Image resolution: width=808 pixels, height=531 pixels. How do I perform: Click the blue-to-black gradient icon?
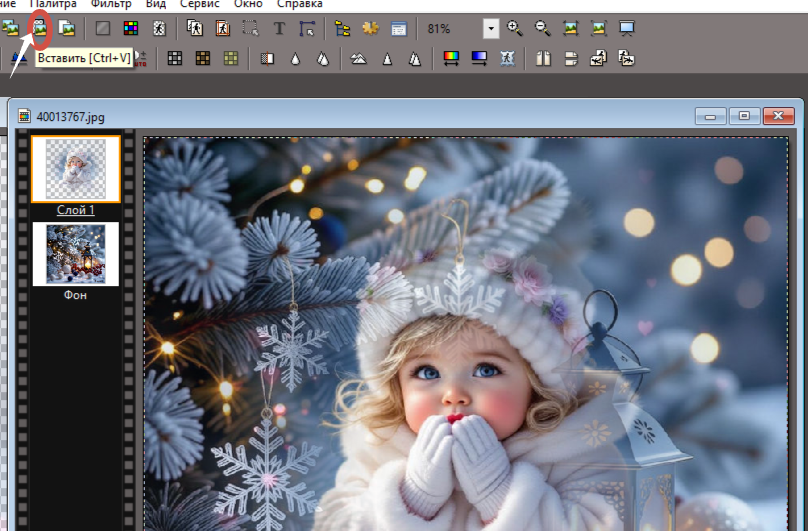point(479,59)
